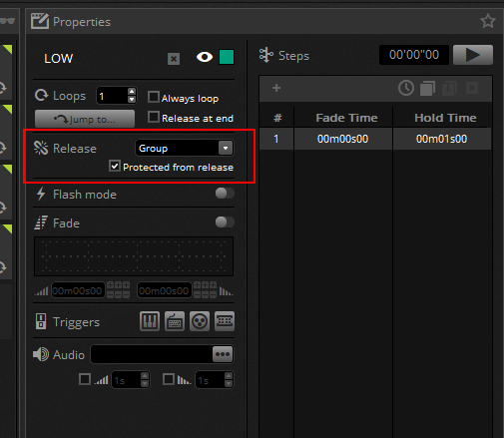Play the steps with the play button
The image size is (504, 438).
[473, 55]
